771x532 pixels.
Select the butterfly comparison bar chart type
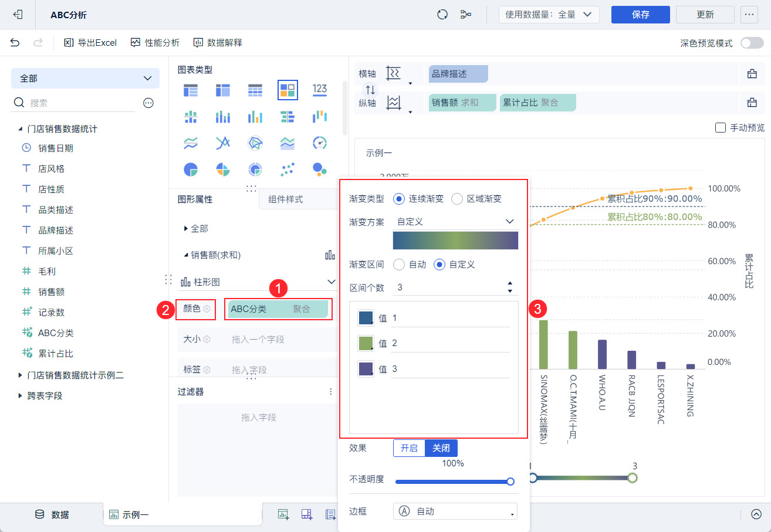click(288, 116)
